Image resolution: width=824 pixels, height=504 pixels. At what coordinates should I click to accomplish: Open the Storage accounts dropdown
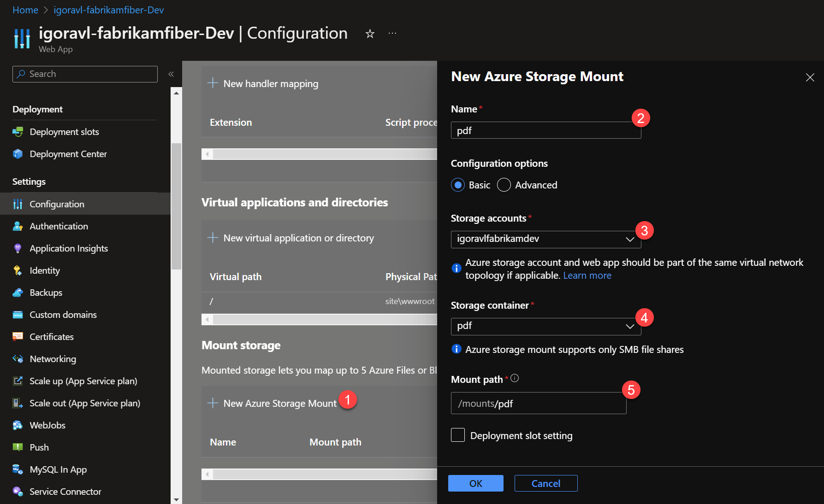(546, 239)
